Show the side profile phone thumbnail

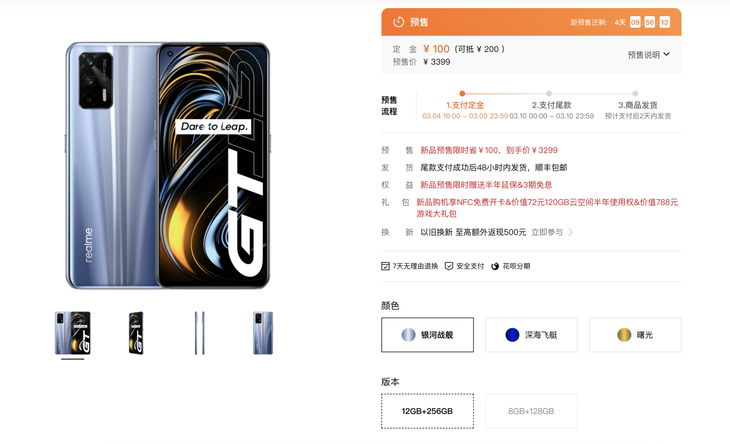(x=200, y=333)
